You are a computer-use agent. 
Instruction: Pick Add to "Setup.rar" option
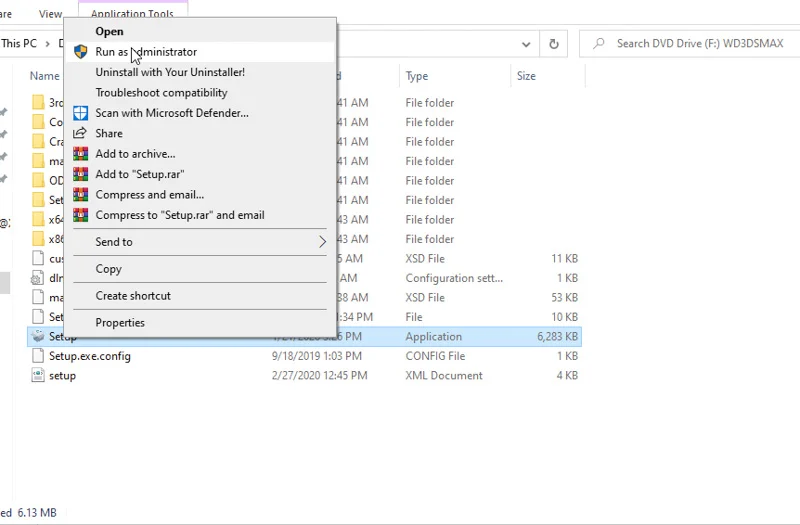click(x=140, y=174)
